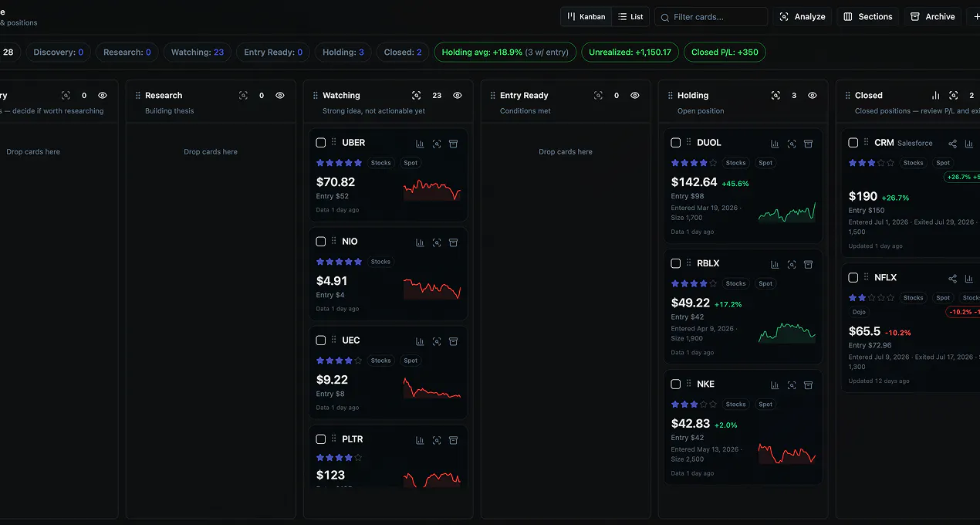This screenshot has width=980, height=525.
Task: Toggle visibility of Holding column
Action: coord(813,96)
